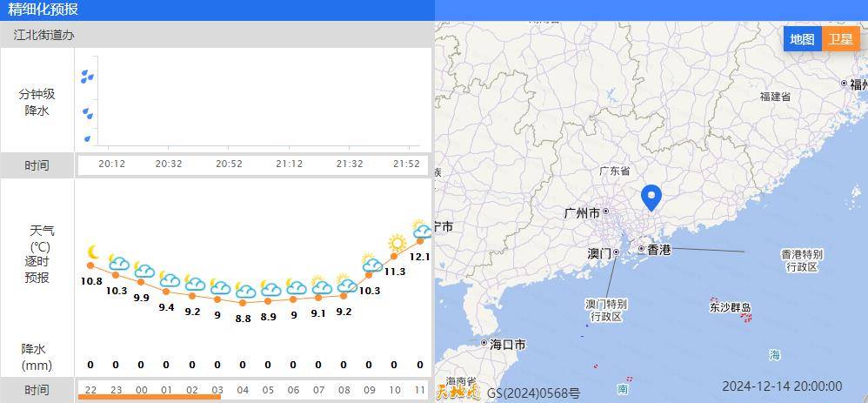
Task: Select hour 10 on the hourly time axis
Action: pos(395,390)
